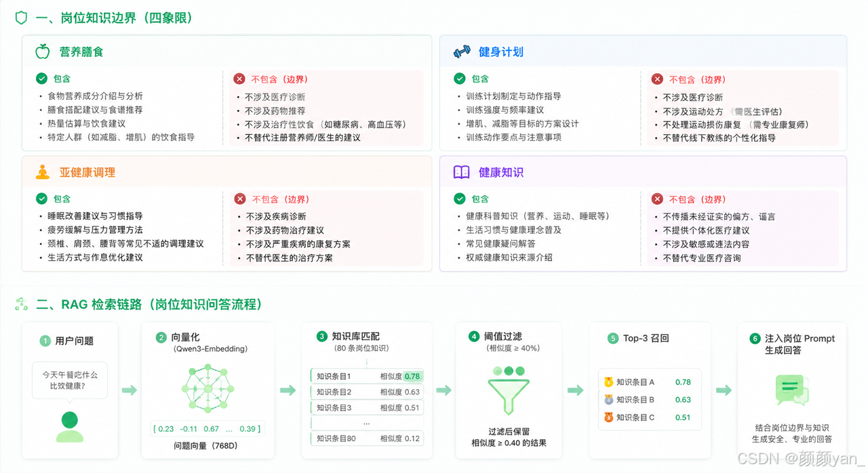Screen dimensions: 868x473
Task: Click the red X icon in 营养膳食 card
Action: coord(239,79)
